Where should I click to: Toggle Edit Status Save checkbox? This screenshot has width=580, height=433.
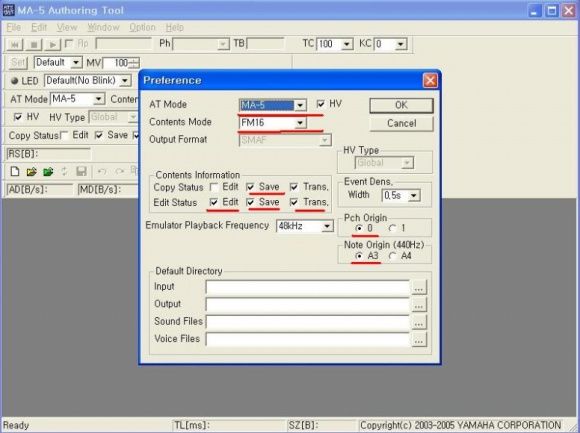point(250,202)
